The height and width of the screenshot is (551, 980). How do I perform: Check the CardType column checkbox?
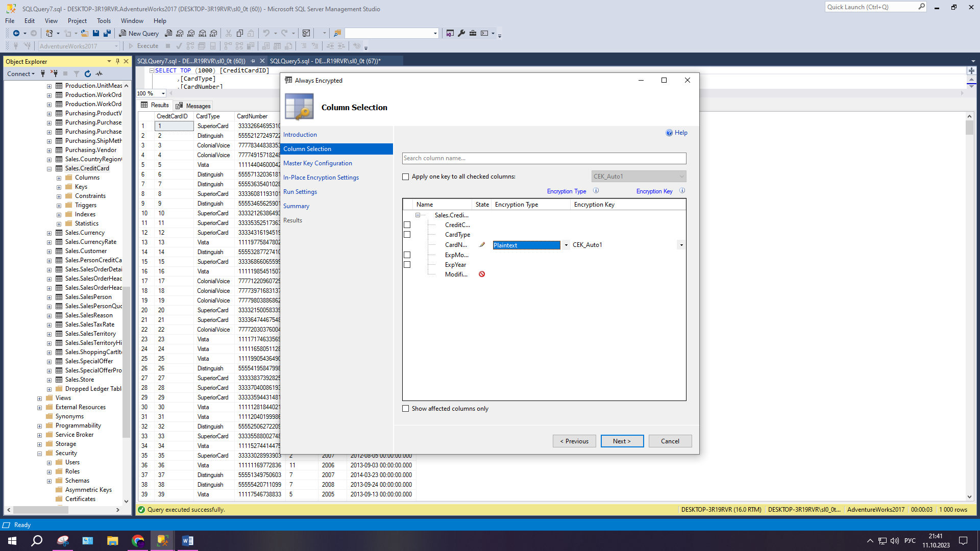[407, 235]
